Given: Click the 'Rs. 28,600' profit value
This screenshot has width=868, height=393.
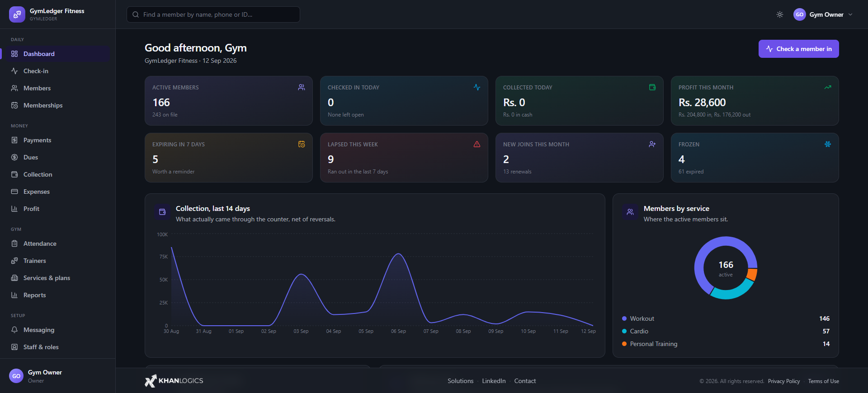Looking at the screenshot, I should [x=702, y=103].
